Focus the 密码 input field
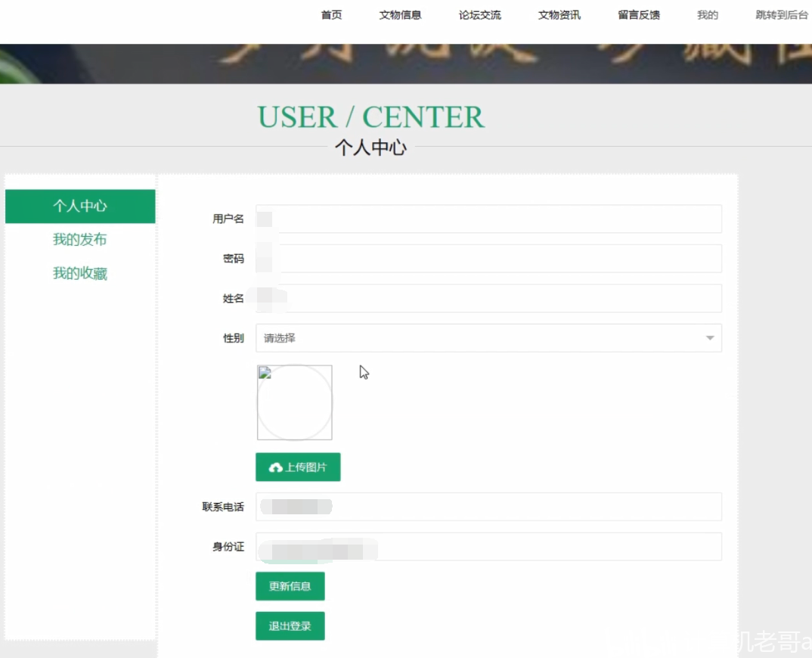Image resolution: width=812 pixels, height=658 pixels. pos(488,259)
